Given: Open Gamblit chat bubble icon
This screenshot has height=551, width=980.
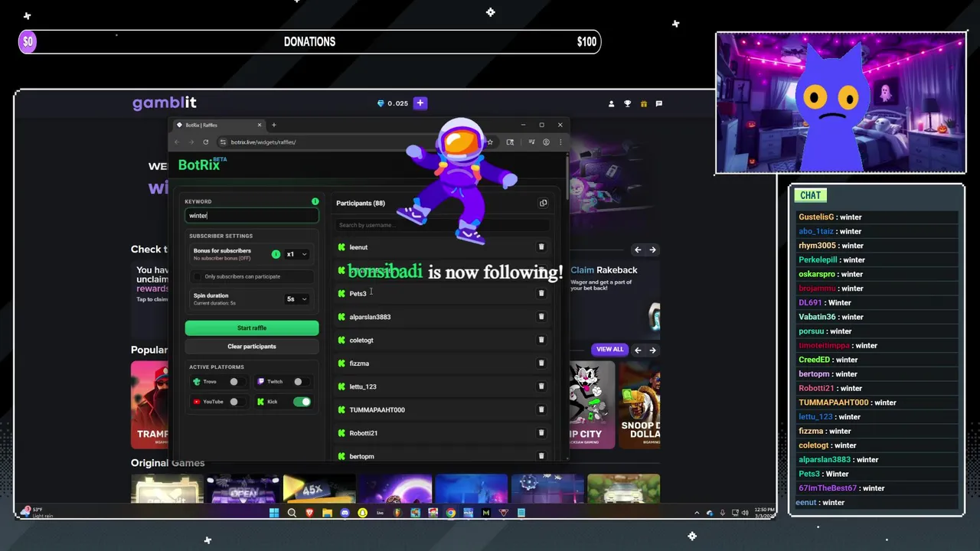Looking at the screenshot, I should click(x=659, y=103).
